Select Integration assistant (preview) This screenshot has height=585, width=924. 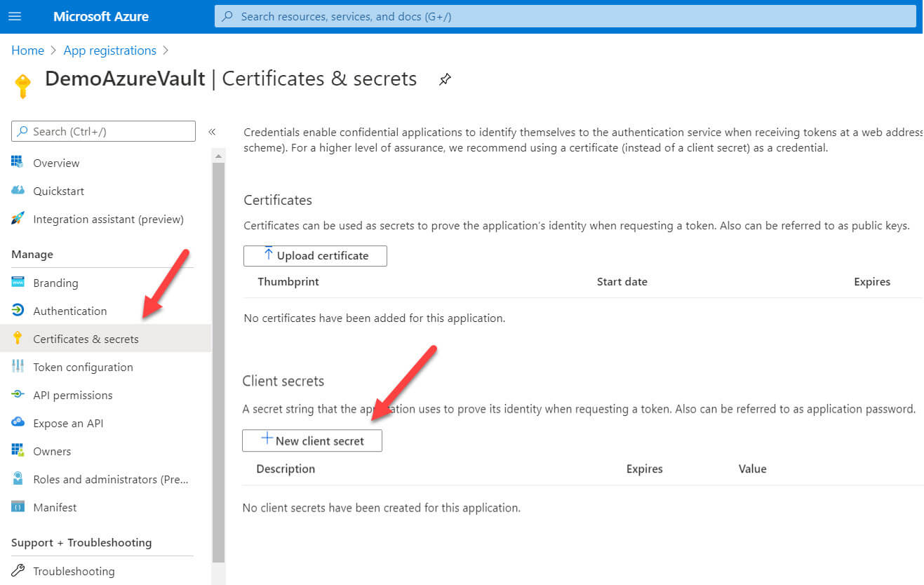(108, 219)
